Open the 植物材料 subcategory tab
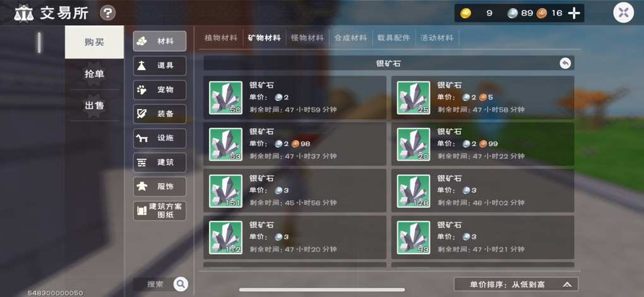This screenshot has width=644, height=297. click(x=221, y=38)
